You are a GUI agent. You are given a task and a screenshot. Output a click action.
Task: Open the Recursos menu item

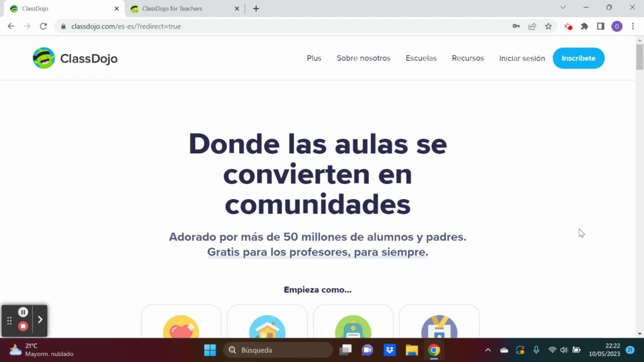(468, 58)
